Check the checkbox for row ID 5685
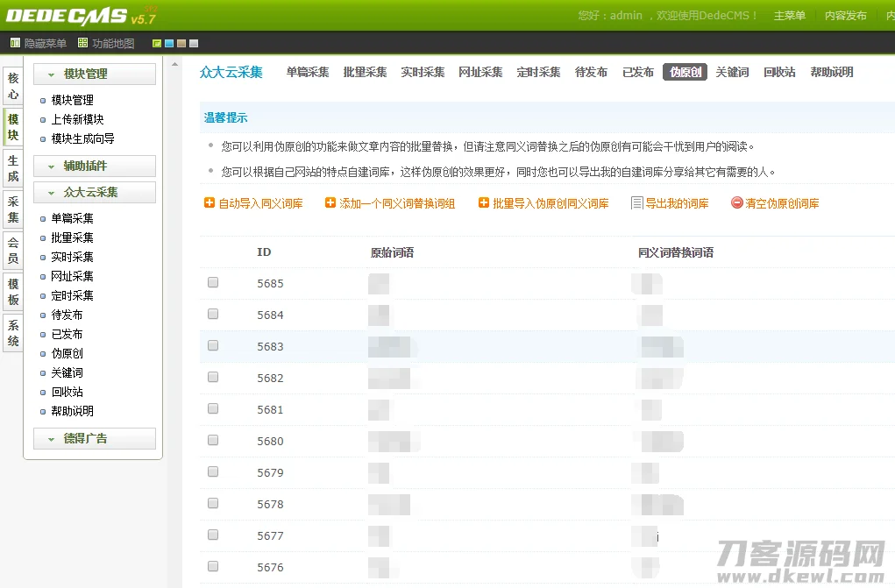Viewport: 895px width, 588px height. tap(211, 283)
